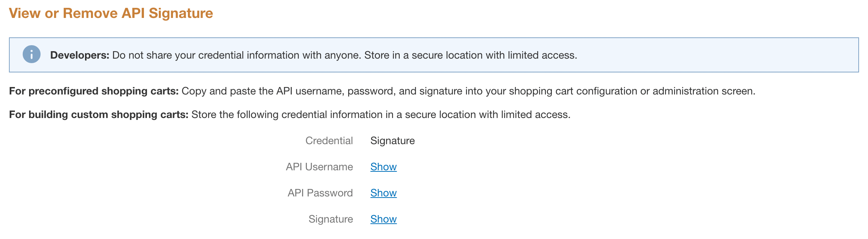
Task: Select the Signature credential type text
Action: pyautogui.click(x=393, y=141)
